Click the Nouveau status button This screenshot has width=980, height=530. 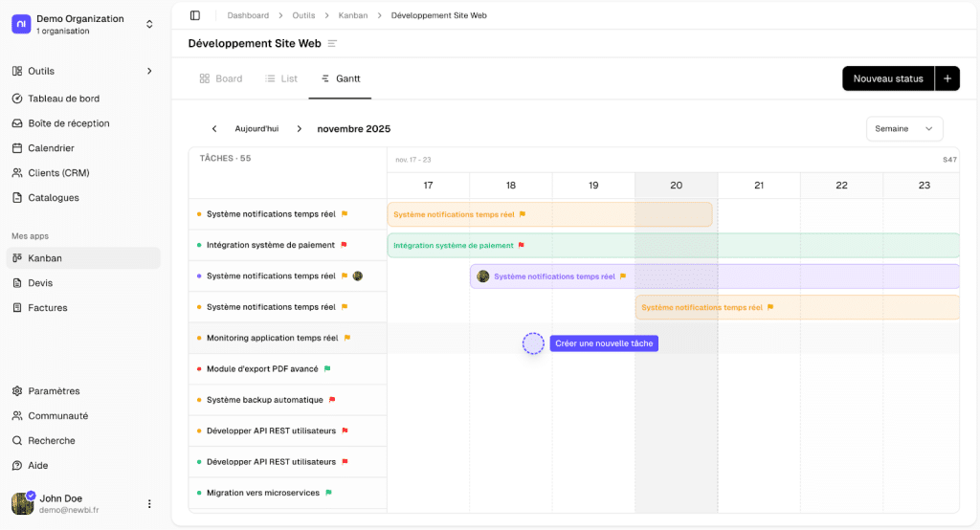pos(887,78)
